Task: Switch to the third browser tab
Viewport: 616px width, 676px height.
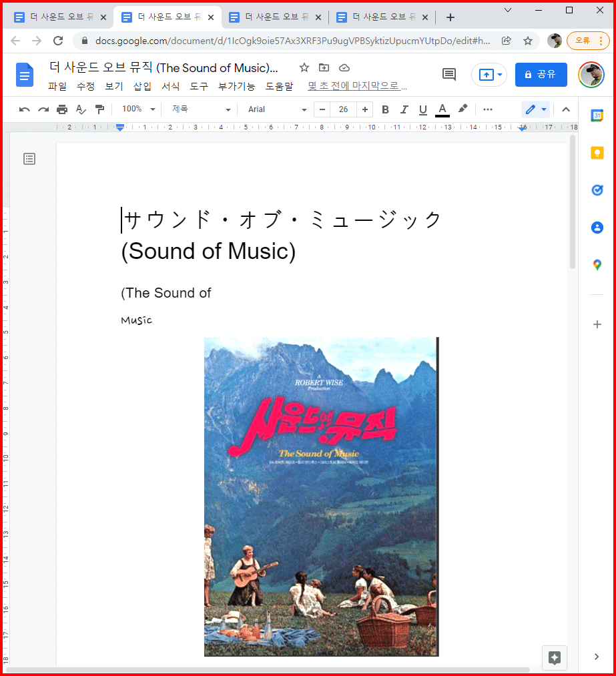Action: click(x=274, y=17)
